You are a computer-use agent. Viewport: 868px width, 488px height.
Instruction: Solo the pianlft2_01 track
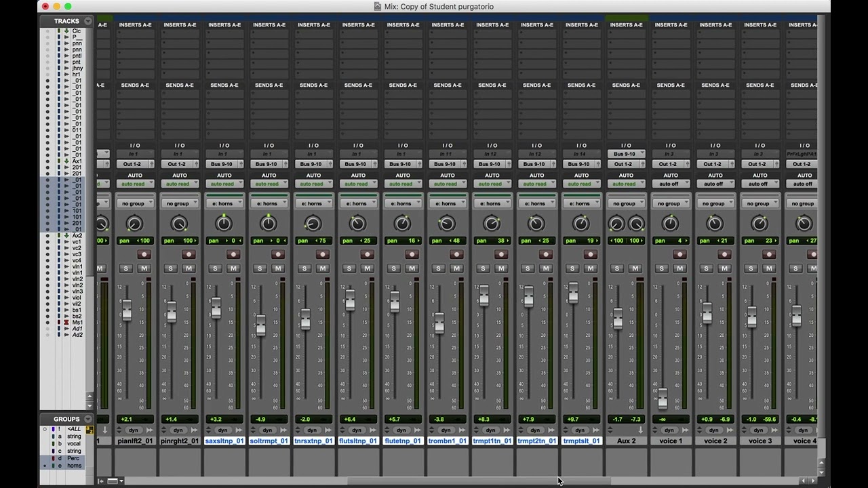[x=125, y=268]
